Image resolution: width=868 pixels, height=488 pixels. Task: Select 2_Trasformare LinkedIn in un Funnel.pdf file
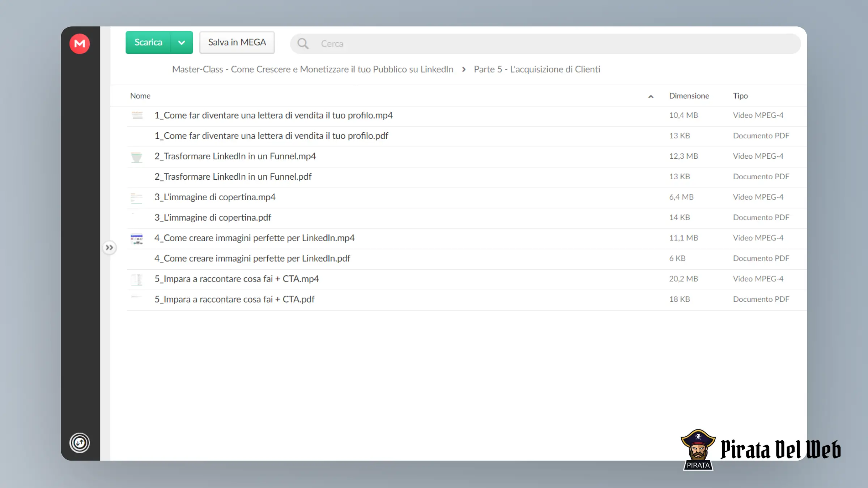[x=467, y=177]
